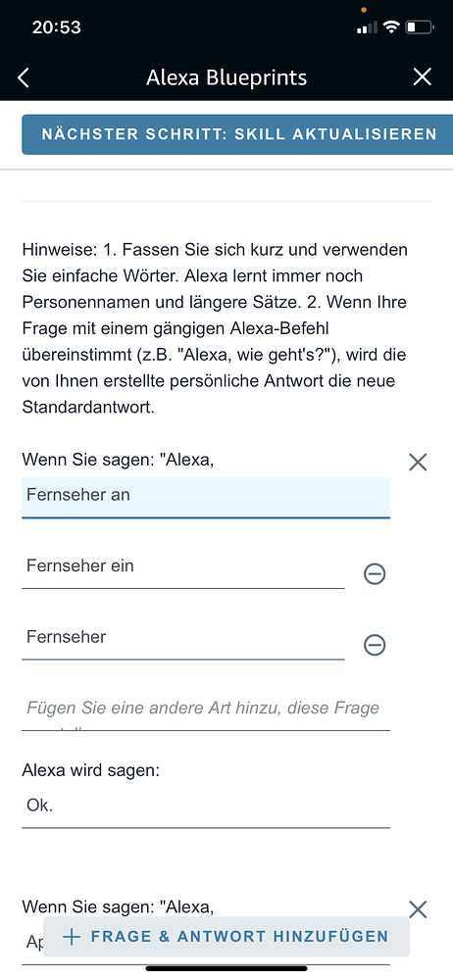Focus the 'Fernseher an' text field
Screen dimensions: 453x980
[206, 498]
